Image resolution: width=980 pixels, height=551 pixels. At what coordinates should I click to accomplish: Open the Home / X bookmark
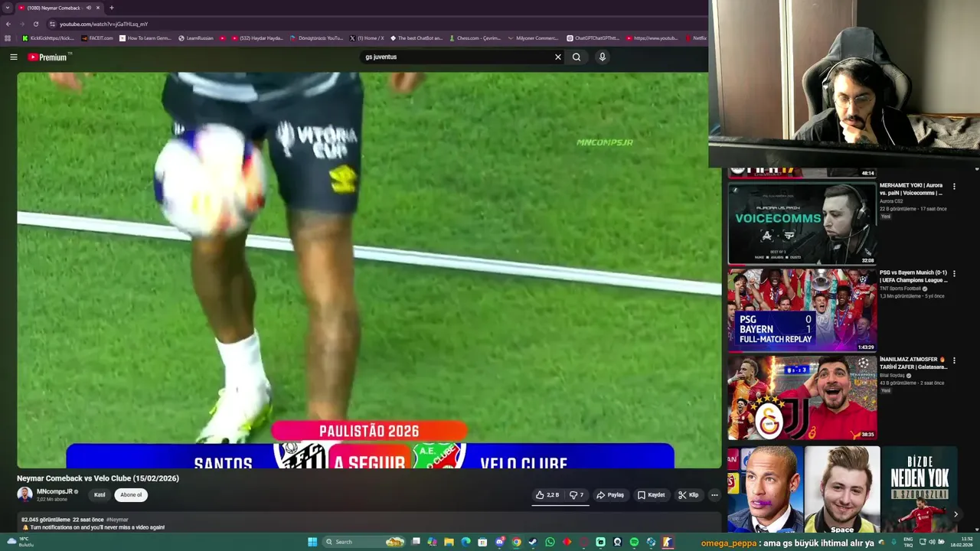(367, 38)
